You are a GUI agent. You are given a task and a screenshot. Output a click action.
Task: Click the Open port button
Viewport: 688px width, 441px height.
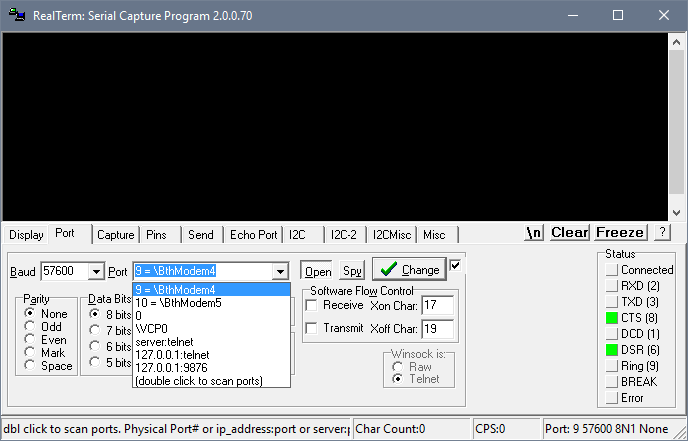pos(318,272)
